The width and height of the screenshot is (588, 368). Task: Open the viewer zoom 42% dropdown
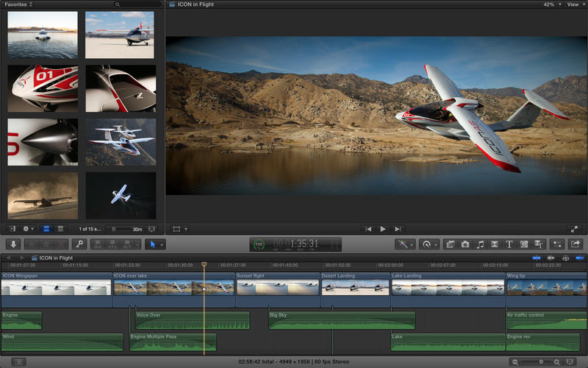coord(551,4)
